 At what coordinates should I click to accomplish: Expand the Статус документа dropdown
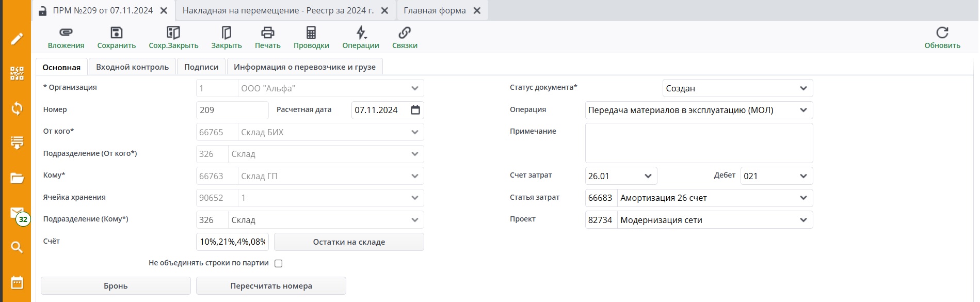tap(803, 88)
